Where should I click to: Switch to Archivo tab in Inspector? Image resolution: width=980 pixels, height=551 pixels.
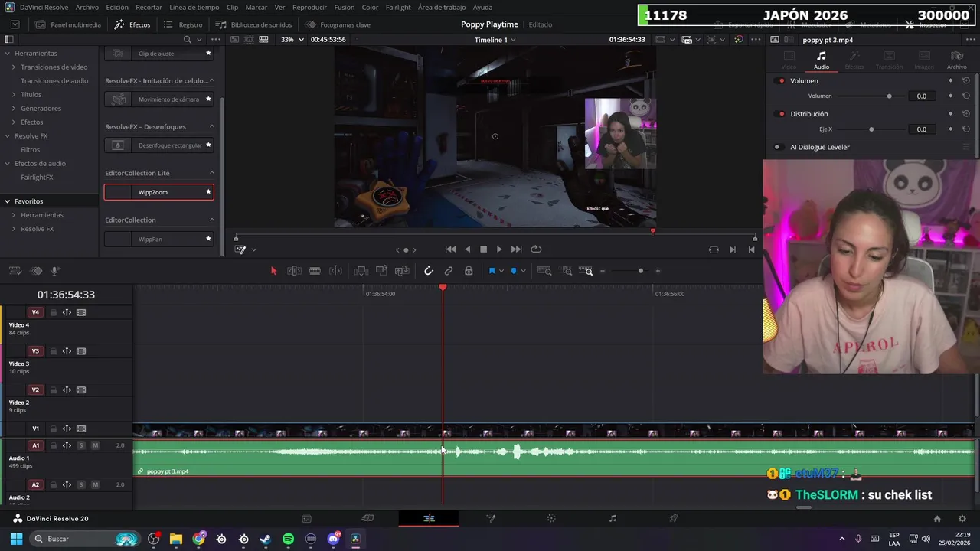956,60
